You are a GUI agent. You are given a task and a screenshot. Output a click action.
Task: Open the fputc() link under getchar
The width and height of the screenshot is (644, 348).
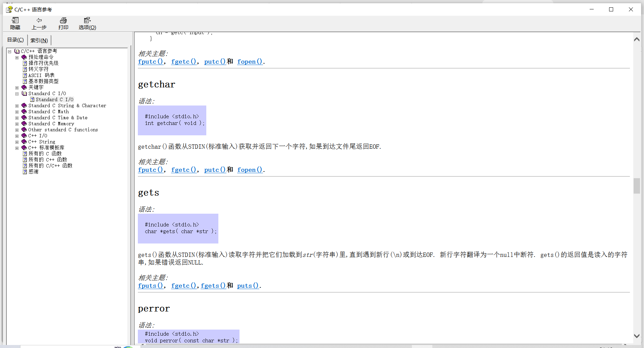point(150,170)
